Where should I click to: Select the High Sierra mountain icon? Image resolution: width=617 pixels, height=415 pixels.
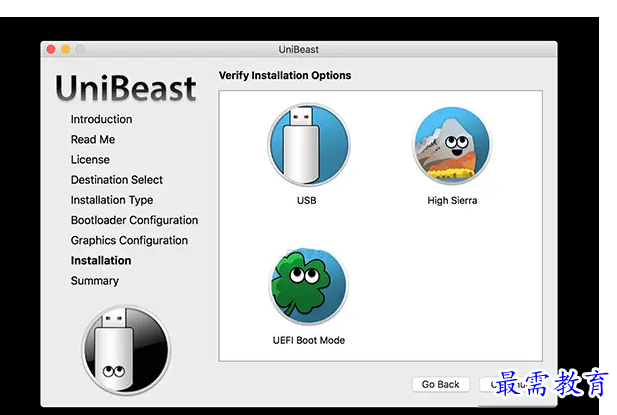[x=452, y=145]
